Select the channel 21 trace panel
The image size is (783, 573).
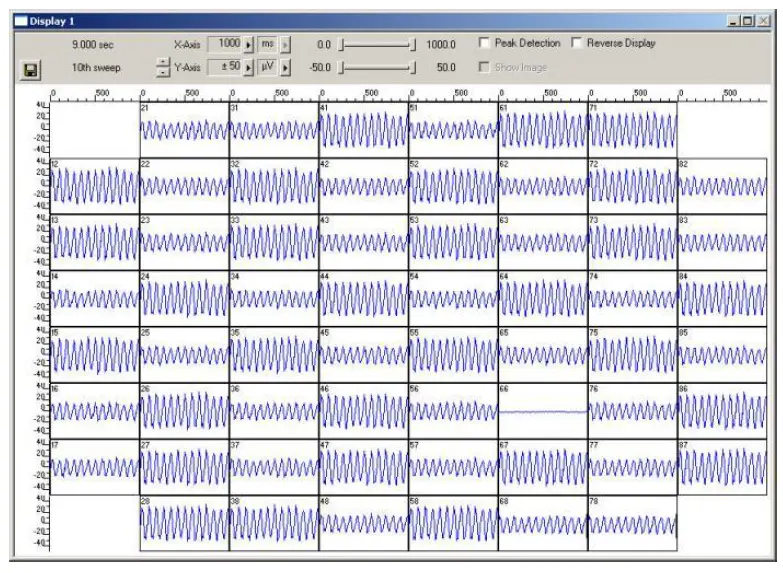184,130
